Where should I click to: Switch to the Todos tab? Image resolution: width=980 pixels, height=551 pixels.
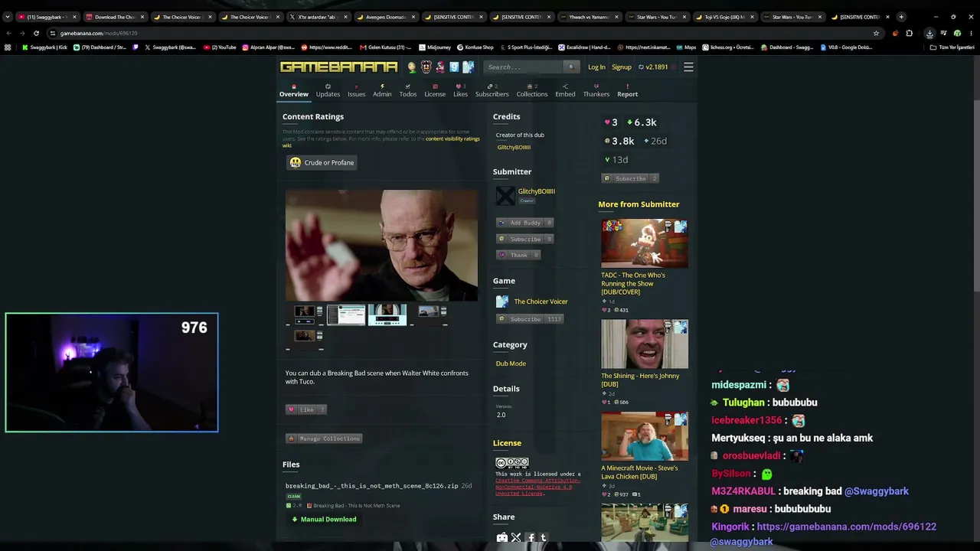tap(408, 91)
